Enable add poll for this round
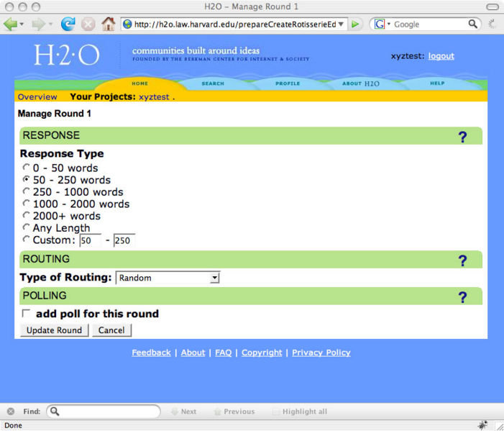The width and height of the screenshot is (504, 431). (x=27, y=314)
